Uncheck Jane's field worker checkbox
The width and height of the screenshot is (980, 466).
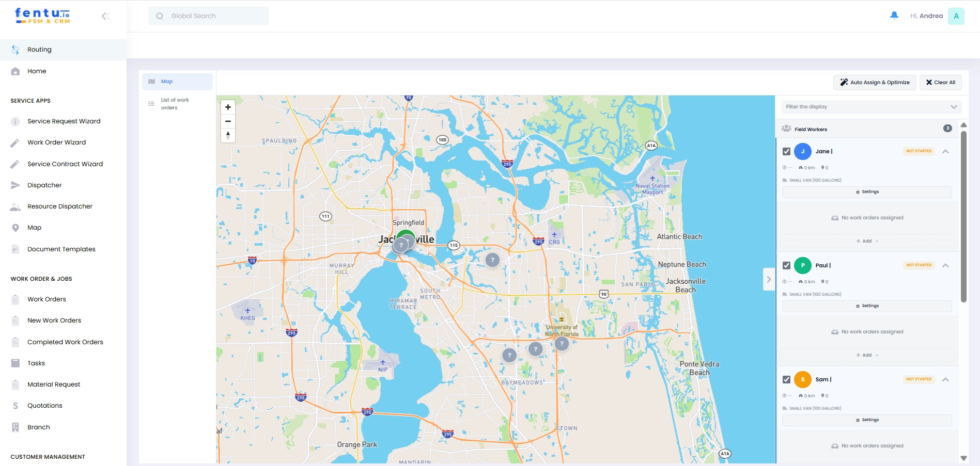pyautogui.click(x=786, y=152)
